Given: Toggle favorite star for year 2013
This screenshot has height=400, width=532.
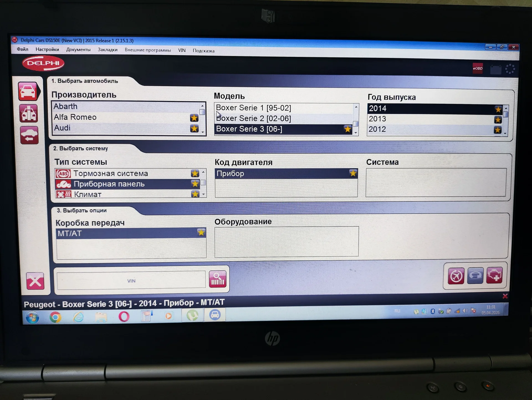Looking at the screenshot, I should tap(498, 120).
